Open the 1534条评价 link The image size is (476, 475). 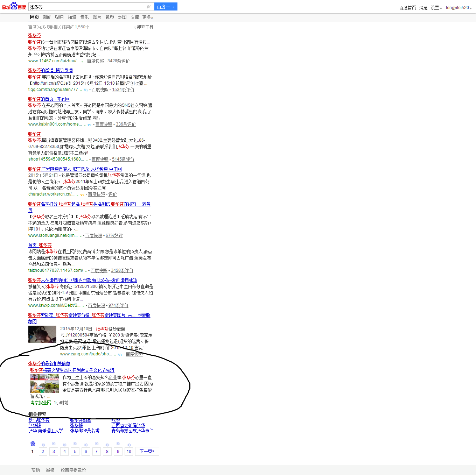(123, 90)
